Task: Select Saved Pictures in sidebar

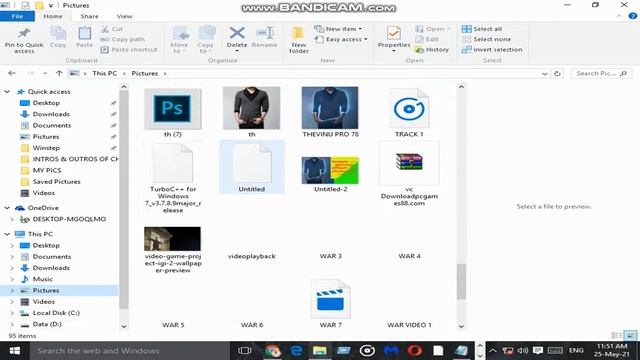Action: click(56, 182)
